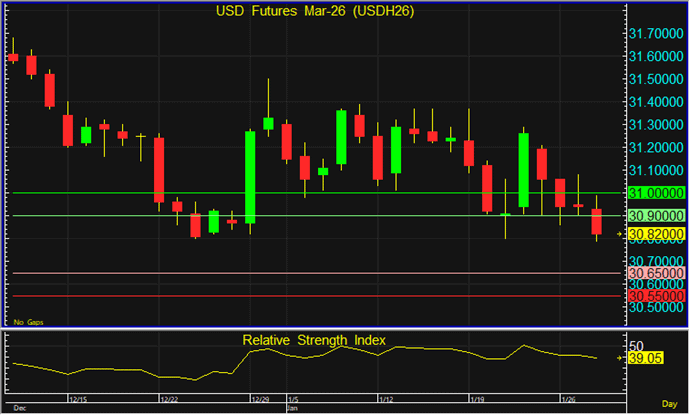Click the USD Futures Mar-26 chart title
This screenshot has width=690, height=415.
[x=314, y=12]
